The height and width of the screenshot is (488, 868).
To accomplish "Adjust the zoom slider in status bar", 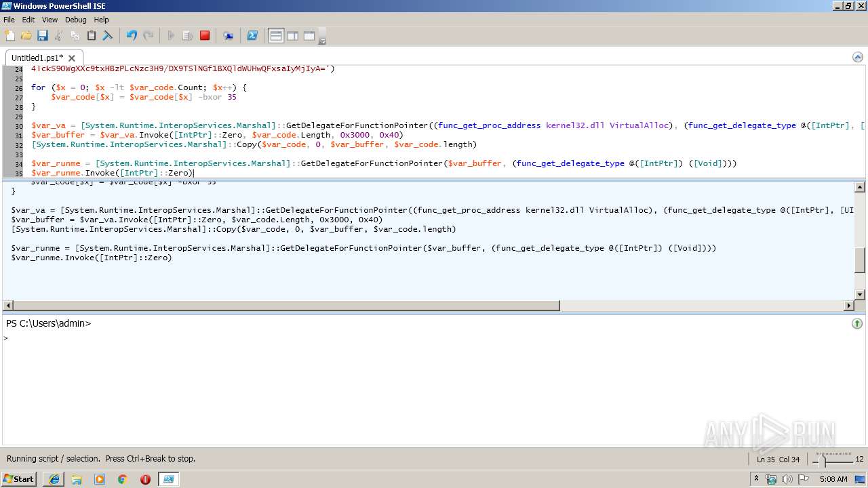I will pyautogui.click(x=823, y=460).
